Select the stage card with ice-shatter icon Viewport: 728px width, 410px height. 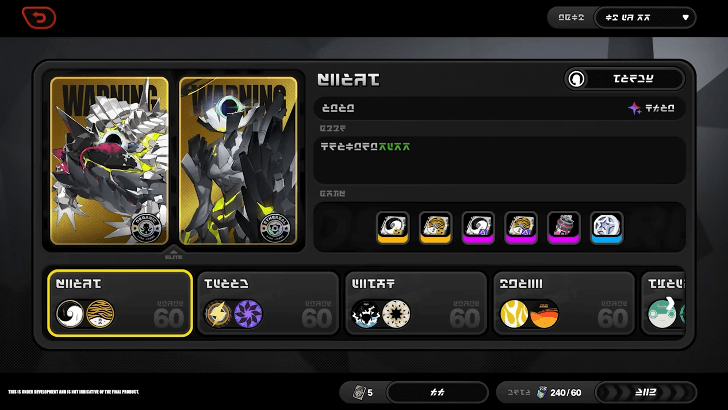[416, 303]
